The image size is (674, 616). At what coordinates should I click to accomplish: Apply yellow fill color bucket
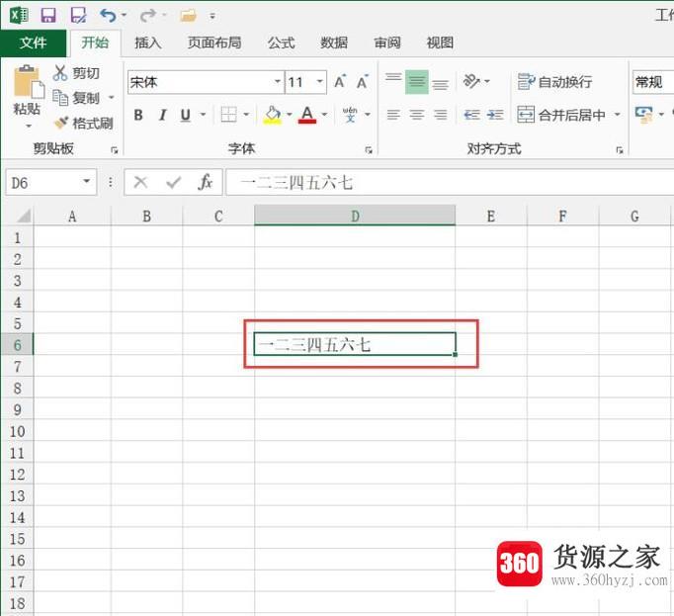pos(273,115)
